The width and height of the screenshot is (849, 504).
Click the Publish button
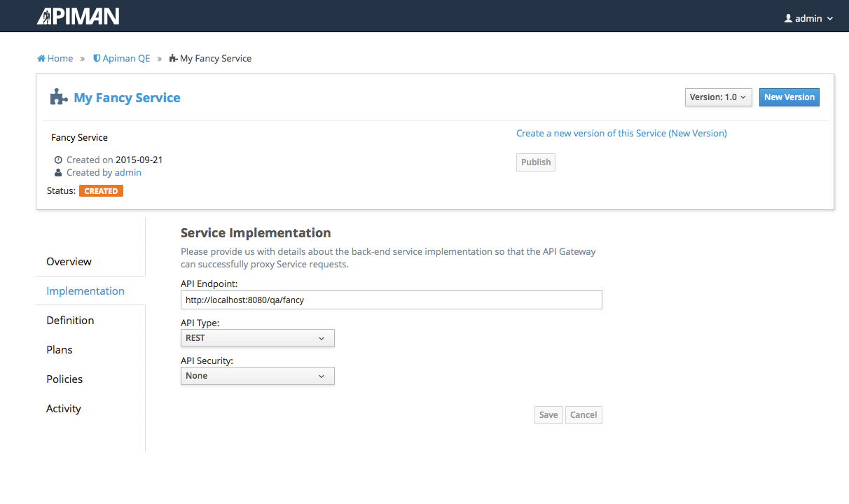click(536, 162)
